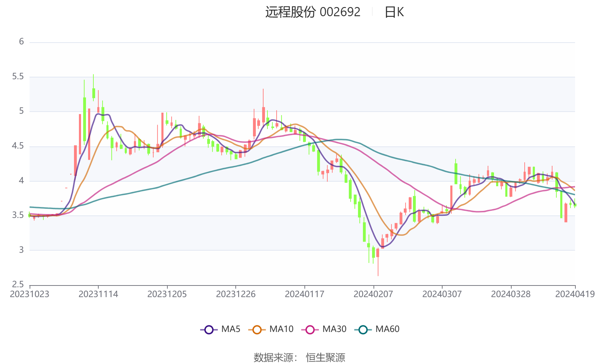Image resolution: width=599 pixels, height=364 pixels.
Task: Toggle the MA30 legend series
Action: tap(324, 330)
